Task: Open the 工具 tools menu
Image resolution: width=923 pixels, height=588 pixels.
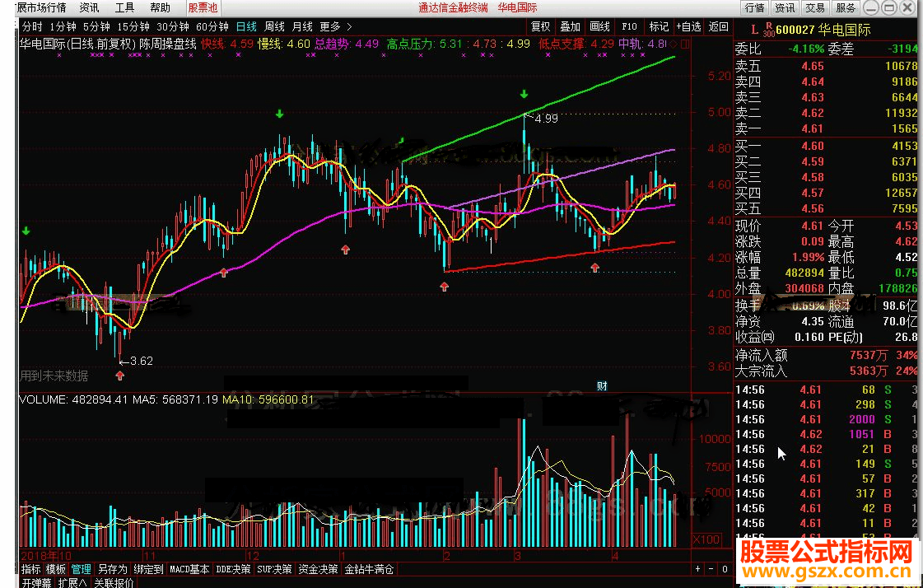Action: pos(124,7)
